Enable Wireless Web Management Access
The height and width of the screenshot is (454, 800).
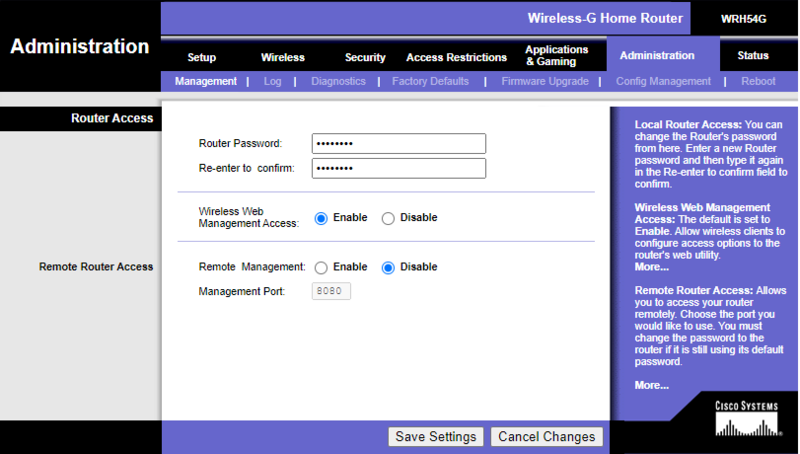tap(321, 218)
